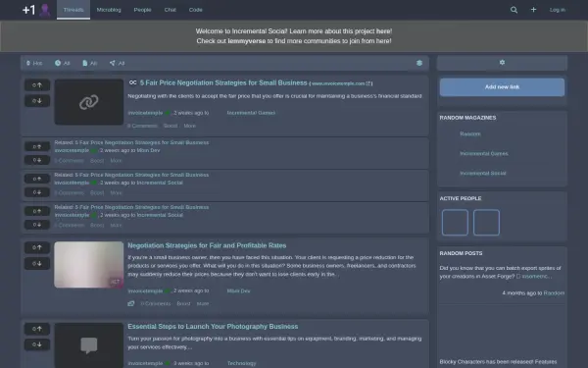The height and width of the screenshot is (368, 588).
Task: Visit the www.invoicetemple.com domain link
Action: click(x=340, y=83)
